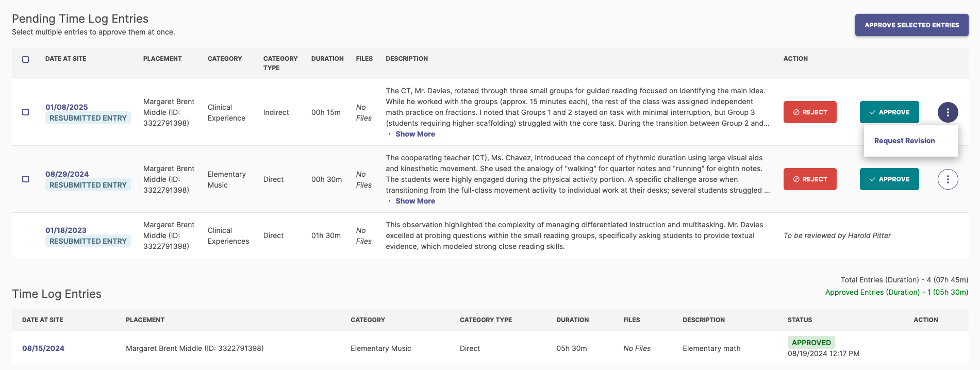Approve the 01/08/2025 time log entry
This screenshot has width=980, height=370.
pos(889,112)
